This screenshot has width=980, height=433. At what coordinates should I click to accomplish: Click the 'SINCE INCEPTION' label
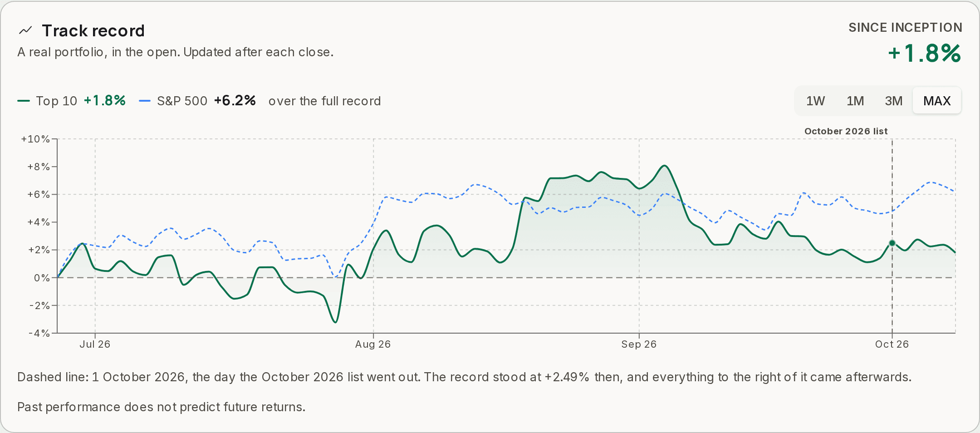point(905,28)
